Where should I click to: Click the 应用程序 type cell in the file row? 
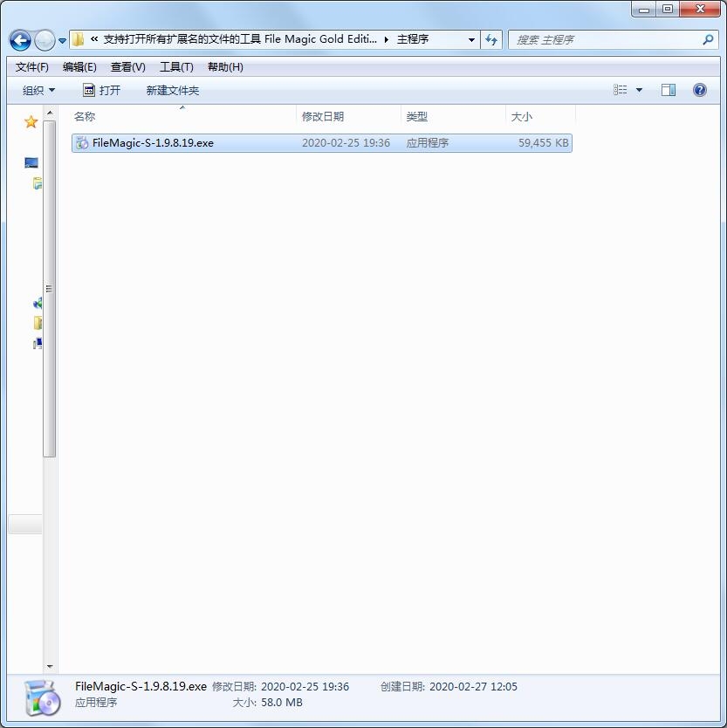coord(427,143)
